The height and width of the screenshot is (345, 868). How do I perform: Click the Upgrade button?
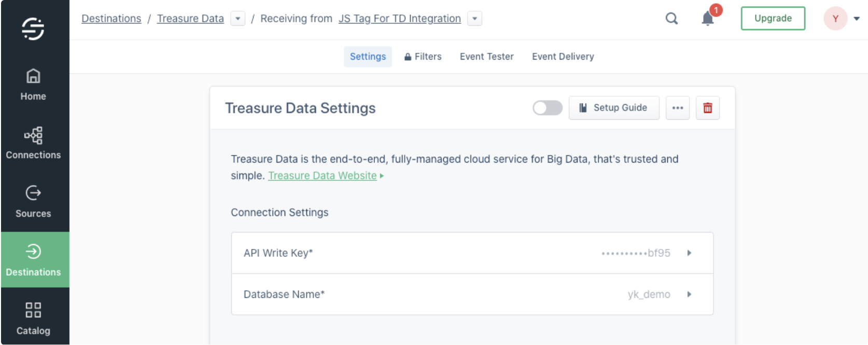[773, 18]
